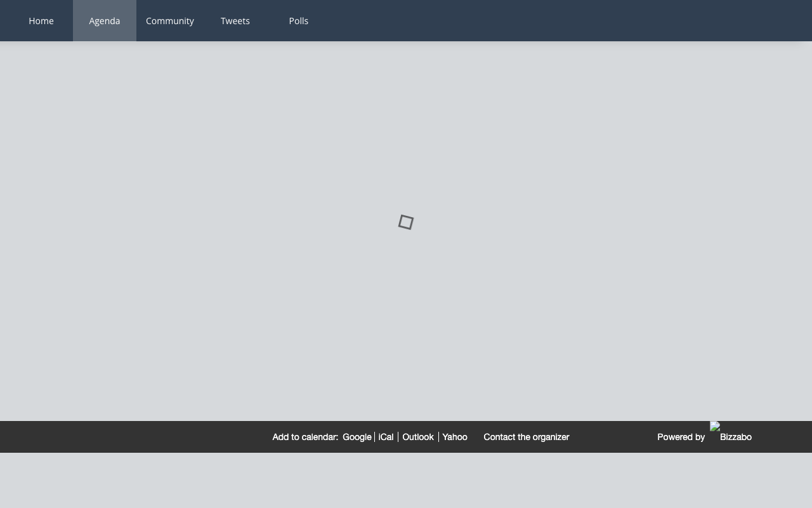Contact the organizer
This screenshot has width=812, height=508.
tap(526, 437)
